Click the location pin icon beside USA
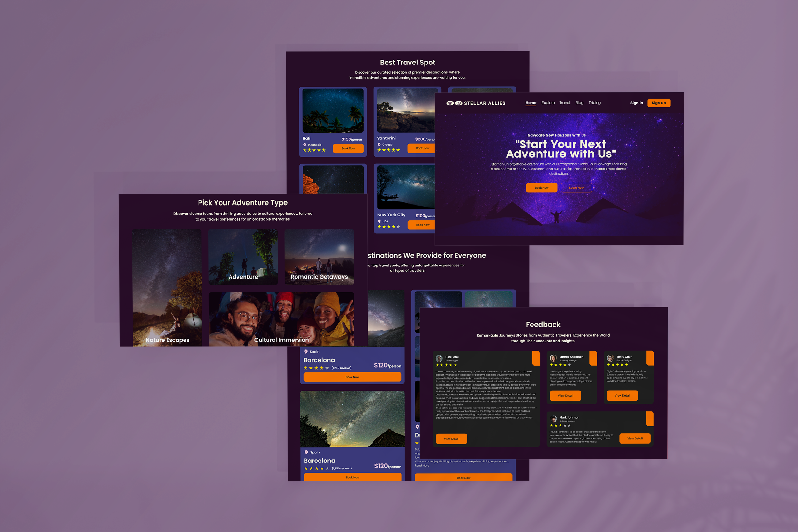This screenshot has width=798, height=532. tap(379, 221)
